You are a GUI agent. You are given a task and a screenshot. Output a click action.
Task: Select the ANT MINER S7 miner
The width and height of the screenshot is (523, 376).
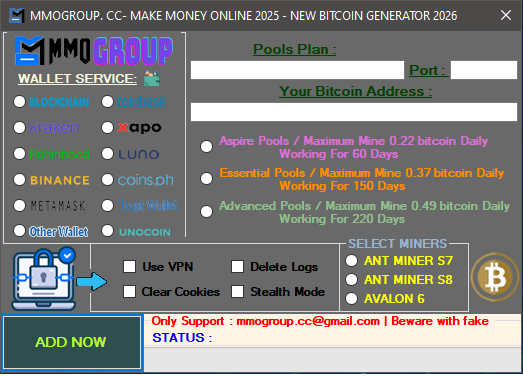(352, 261)
